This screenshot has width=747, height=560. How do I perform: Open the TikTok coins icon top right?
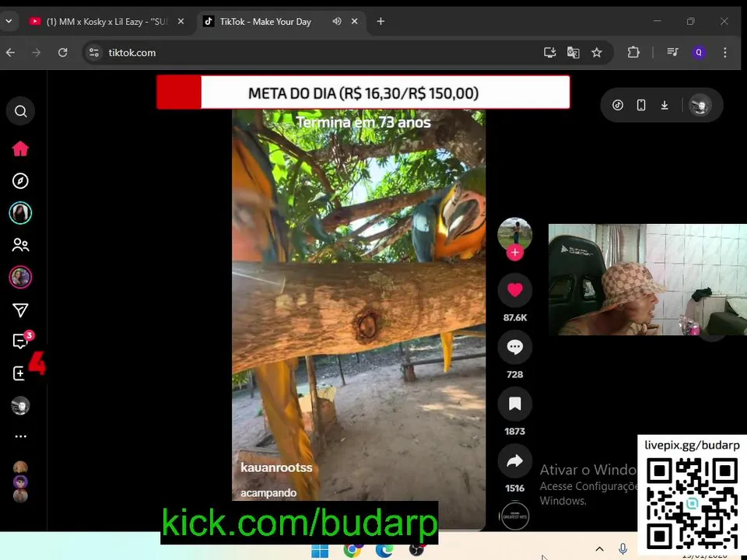617,105
